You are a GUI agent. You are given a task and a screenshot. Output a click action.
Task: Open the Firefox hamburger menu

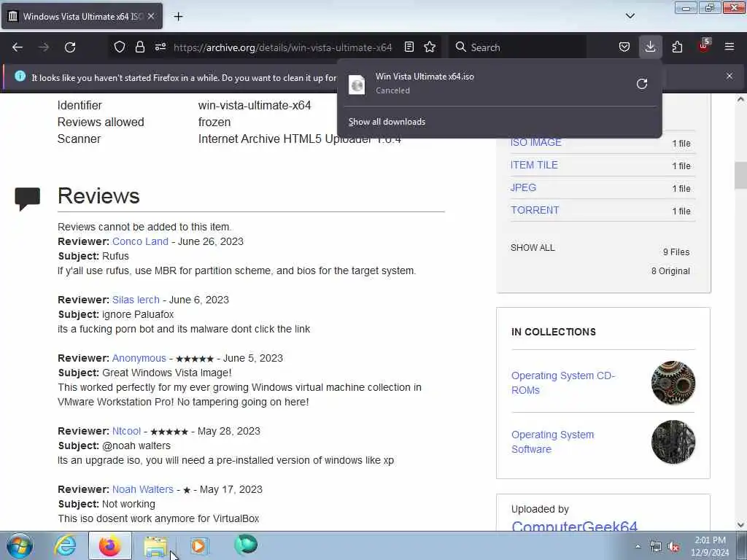point(729,47)
